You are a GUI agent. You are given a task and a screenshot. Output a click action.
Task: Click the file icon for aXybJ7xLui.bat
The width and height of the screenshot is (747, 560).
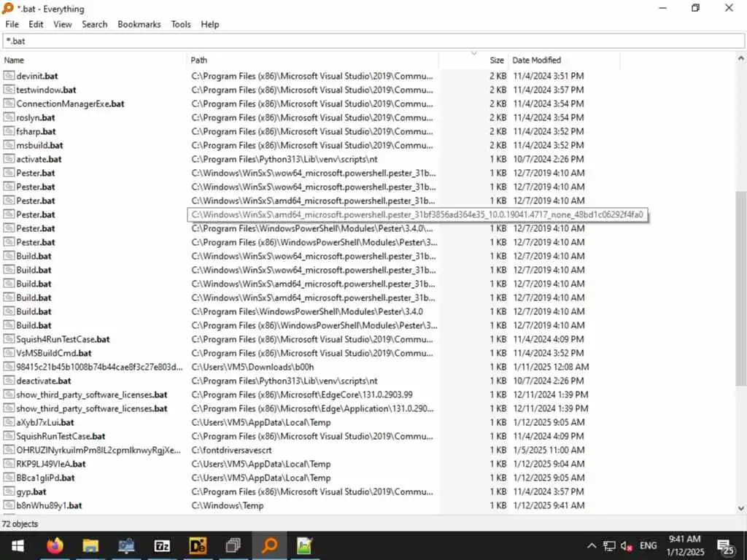coord(9,422)
